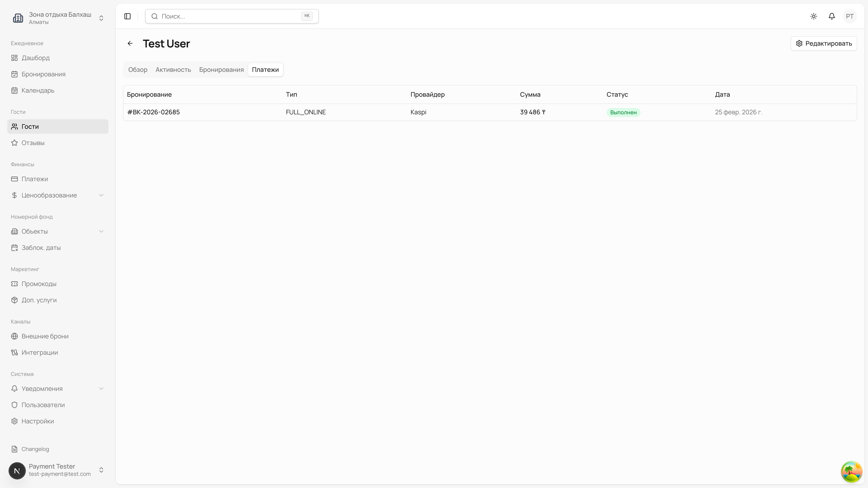This screenshot has width=868, height=488.
Task: Open notifications bell in top bar
Action: coord(832,16)
